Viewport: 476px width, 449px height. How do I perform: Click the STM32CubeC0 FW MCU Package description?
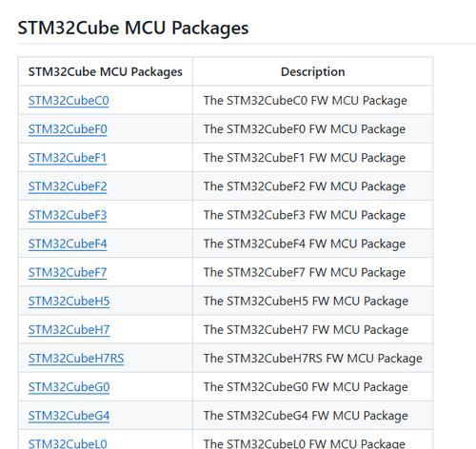tap(306, 101)
